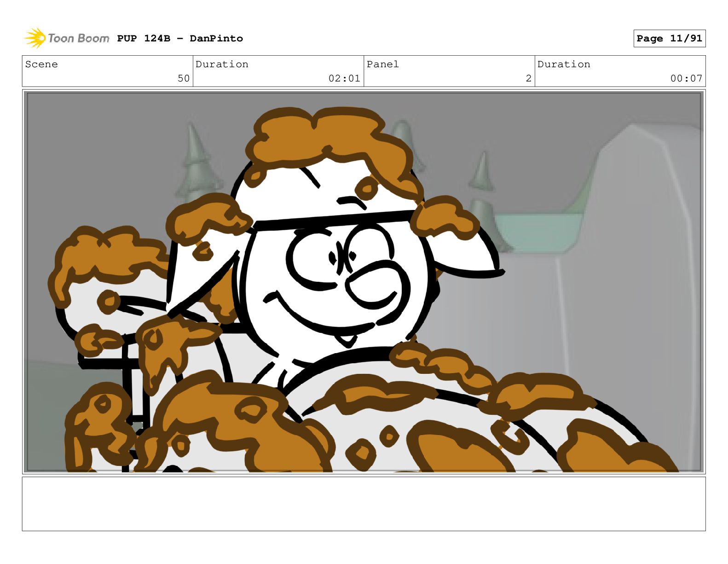Click the Duration label beside Panel
The height and width of the screenshot is (564, 728).
click(x=564, y=64)
